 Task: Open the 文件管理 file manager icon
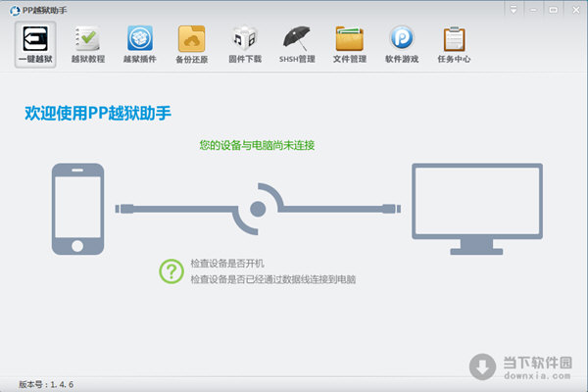pos(350,44)
